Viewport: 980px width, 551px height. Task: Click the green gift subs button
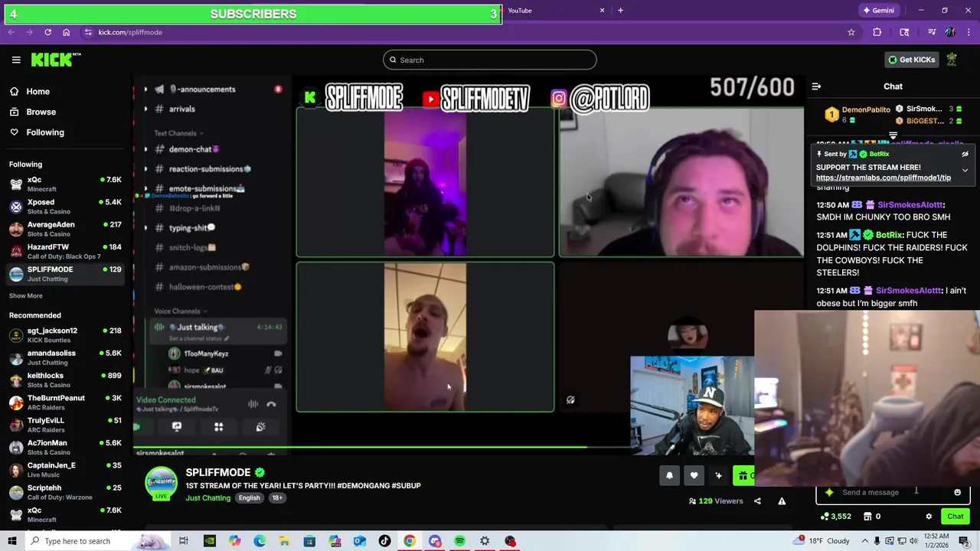tap(743, 476)
